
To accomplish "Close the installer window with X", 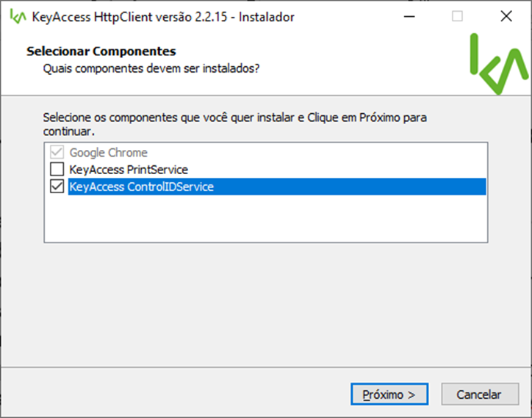I will tap(506, 16).
